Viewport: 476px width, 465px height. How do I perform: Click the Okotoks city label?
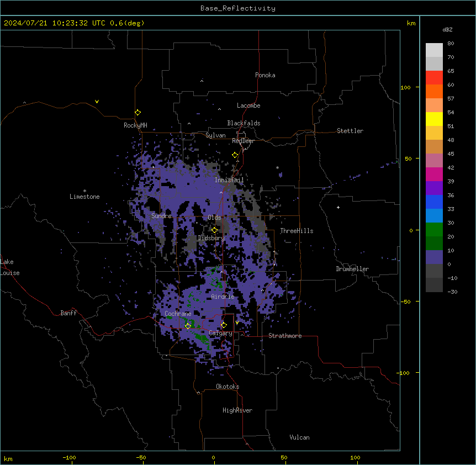coord(228,387)
